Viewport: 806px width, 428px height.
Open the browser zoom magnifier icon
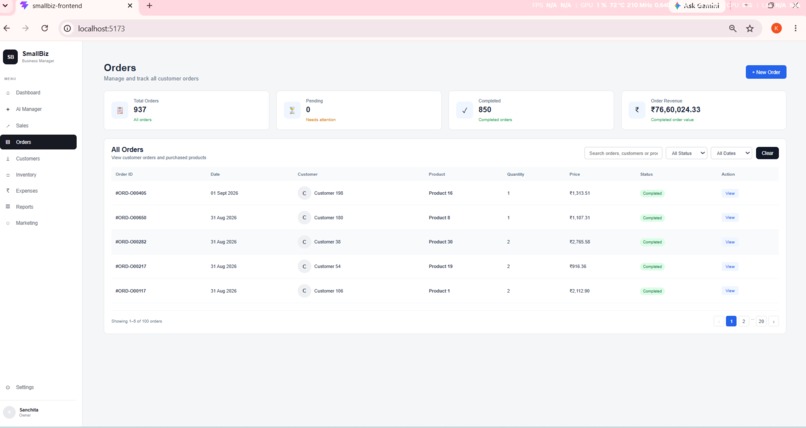(x=732, y=28)
